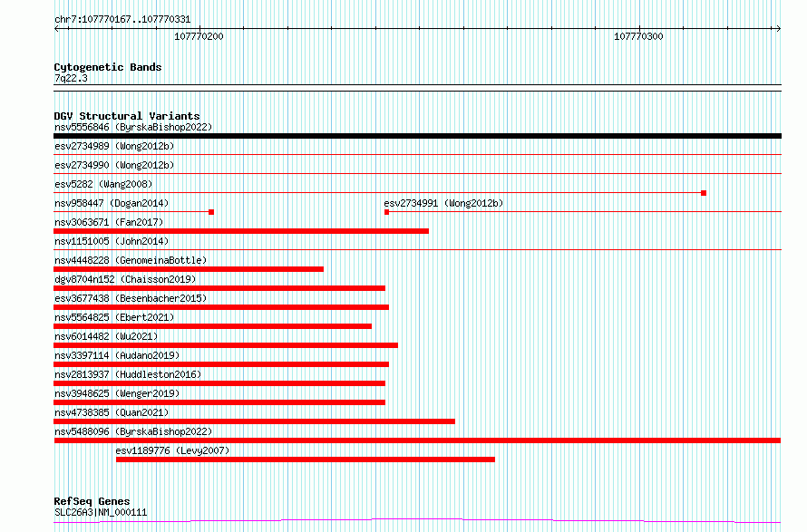Select variant nsv2813937 (Huddleston2016)
The height and width of the screenshot is (532, 807).
tap(128, 374)
